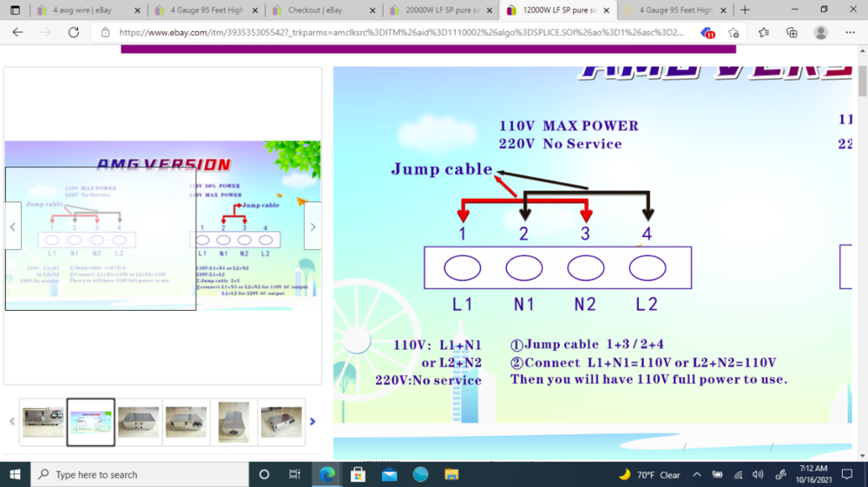Open the extension with red badge

tap(707, 33)
